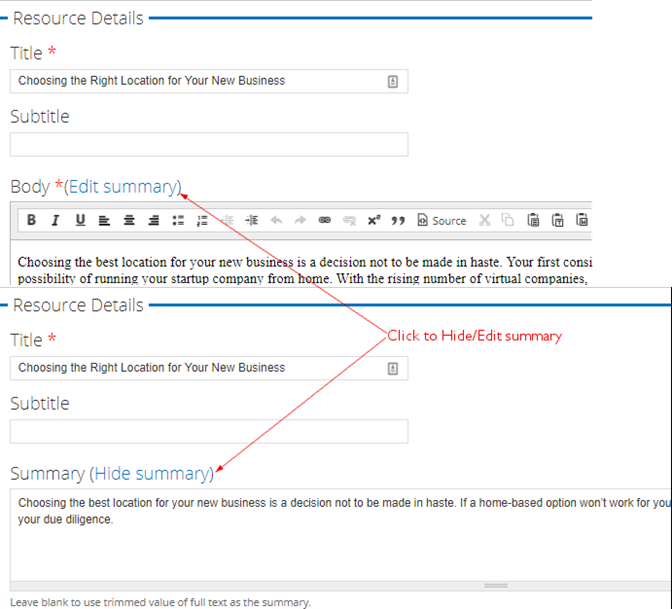Apply superscript formatting
The width and height of the screenshot is (672, 609).
(x=374, y=220)
